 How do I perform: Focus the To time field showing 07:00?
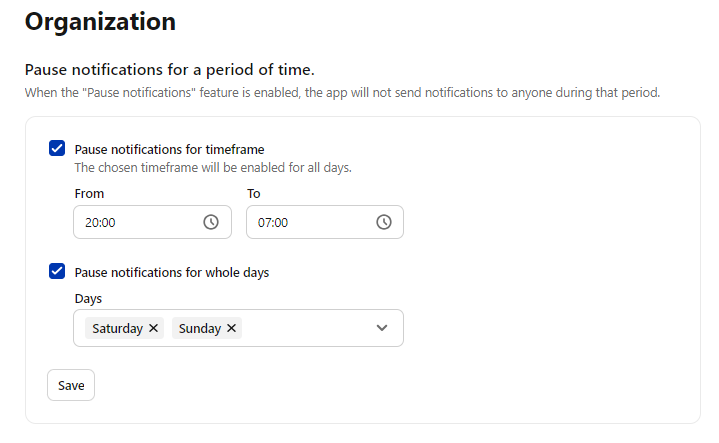tap(325, 222)
